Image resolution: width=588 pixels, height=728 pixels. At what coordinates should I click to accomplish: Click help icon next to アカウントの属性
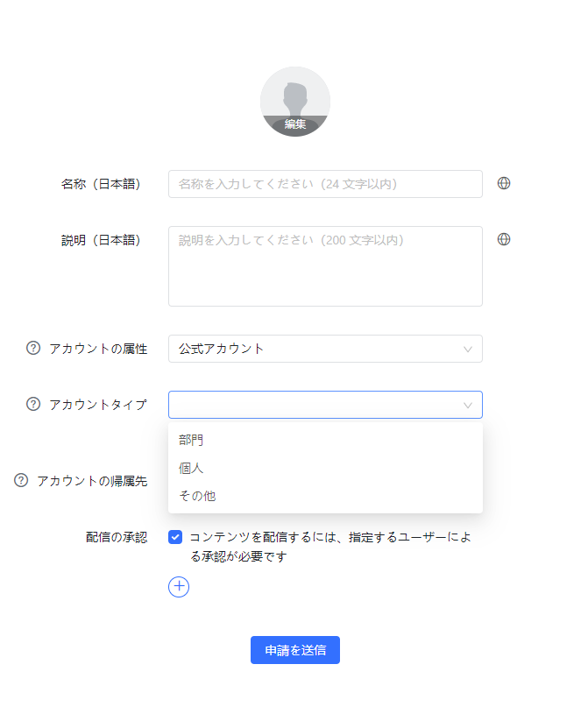(33, 348)
